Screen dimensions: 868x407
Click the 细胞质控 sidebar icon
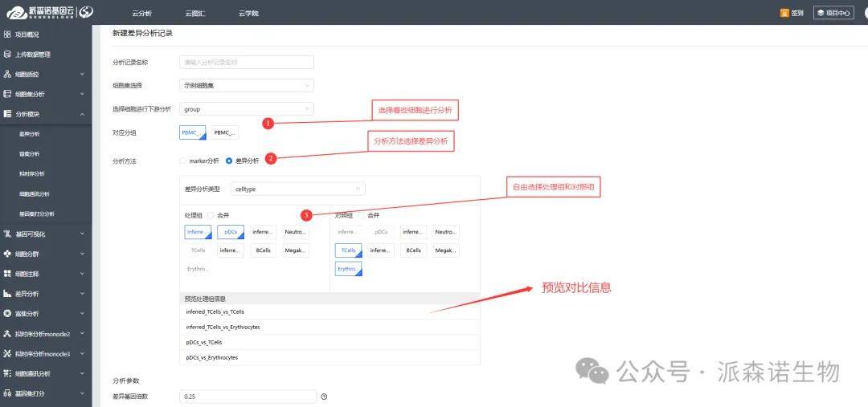click(7, 74)
